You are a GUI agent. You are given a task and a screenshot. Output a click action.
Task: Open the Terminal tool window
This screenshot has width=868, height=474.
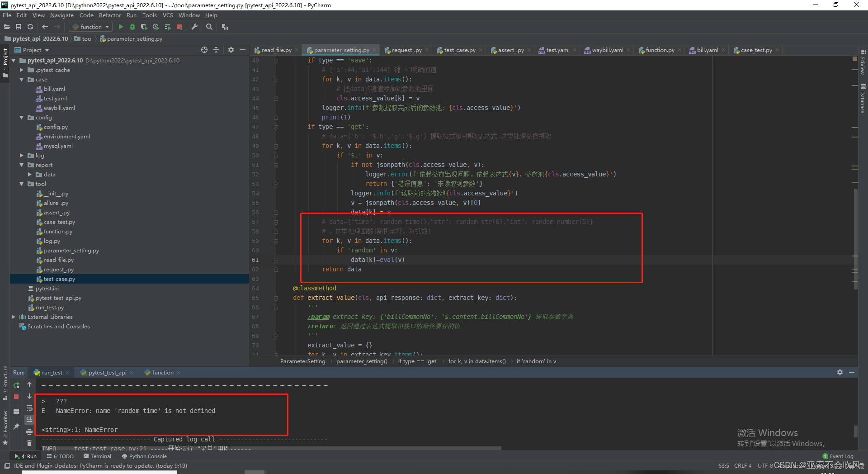pyautogui.click(x=97, y=456)
